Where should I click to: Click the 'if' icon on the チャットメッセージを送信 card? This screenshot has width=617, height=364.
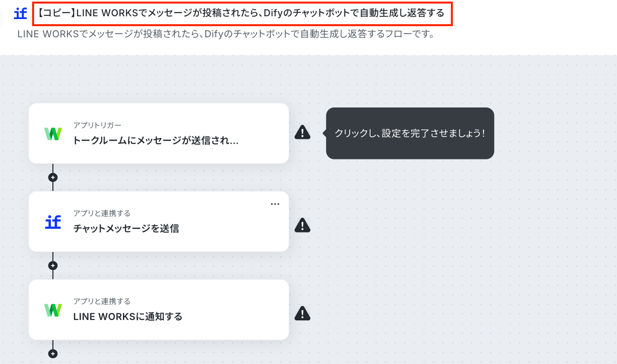click(x=53, y=222)
